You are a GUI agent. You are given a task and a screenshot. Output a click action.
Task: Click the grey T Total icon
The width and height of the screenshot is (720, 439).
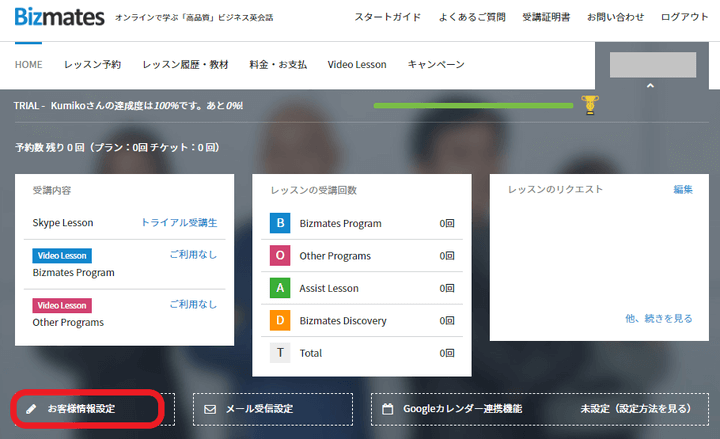click(280, 353)
